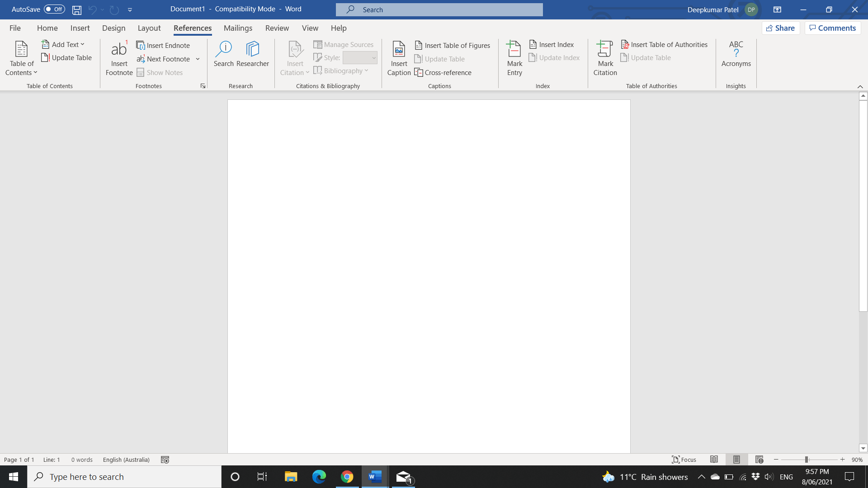The height and width of the screenshot is (488, 868).
Task: Open the Layout ribbon tab
Action: point(149,28)
